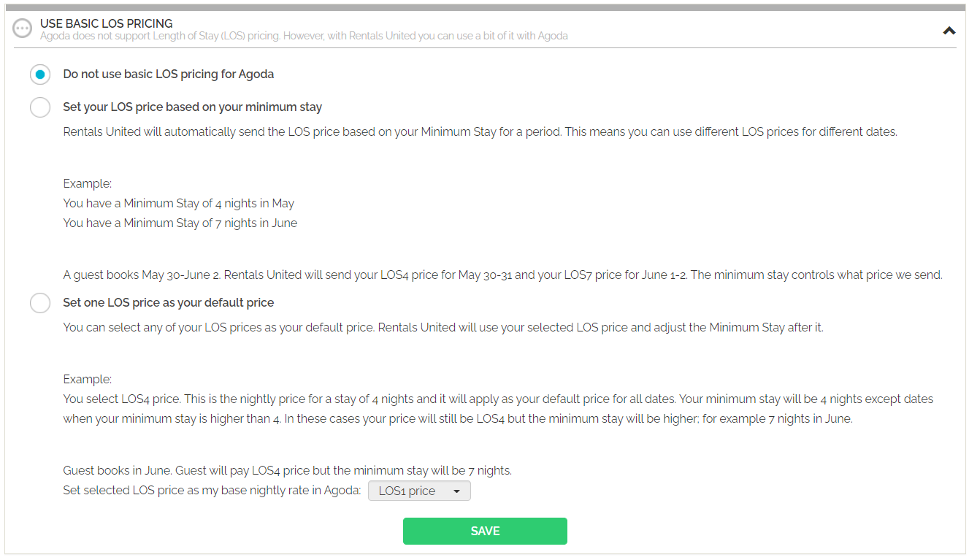Click the 'Minimum Stay of 7 nights in June' line
This screenshot has width=969, height=560.
pos(180,223)
